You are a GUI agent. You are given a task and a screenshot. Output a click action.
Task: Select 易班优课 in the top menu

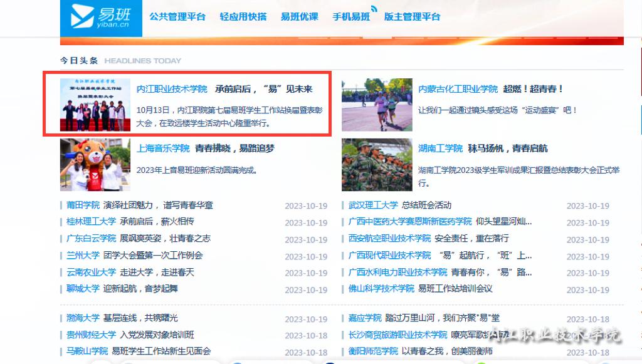click(x=299, y=17)
